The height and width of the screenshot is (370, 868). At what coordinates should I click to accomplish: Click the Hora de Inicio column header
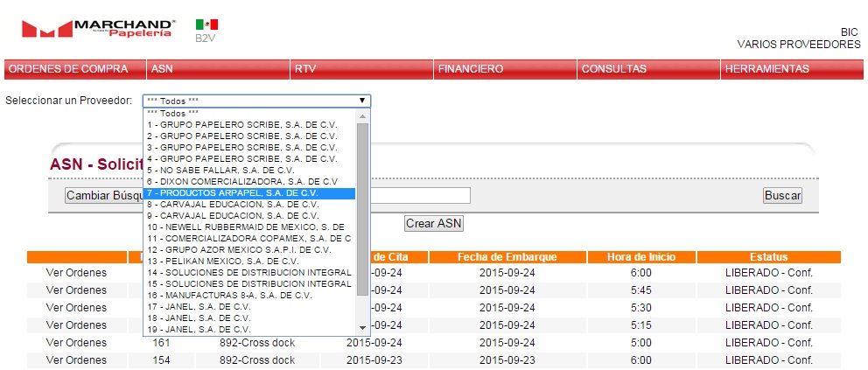(x=641, y=257)
